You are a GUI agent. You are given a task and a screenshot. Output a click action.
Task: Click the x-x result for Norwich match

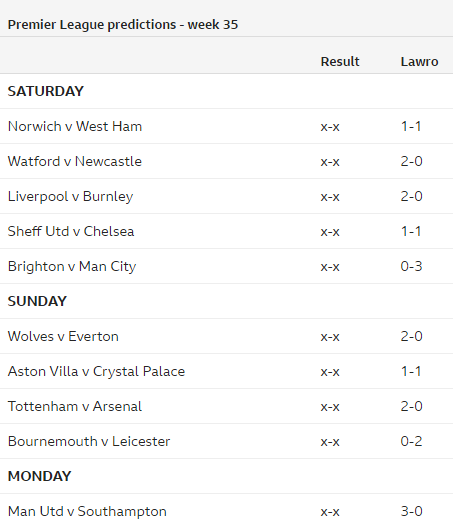(x=330, y=127)
